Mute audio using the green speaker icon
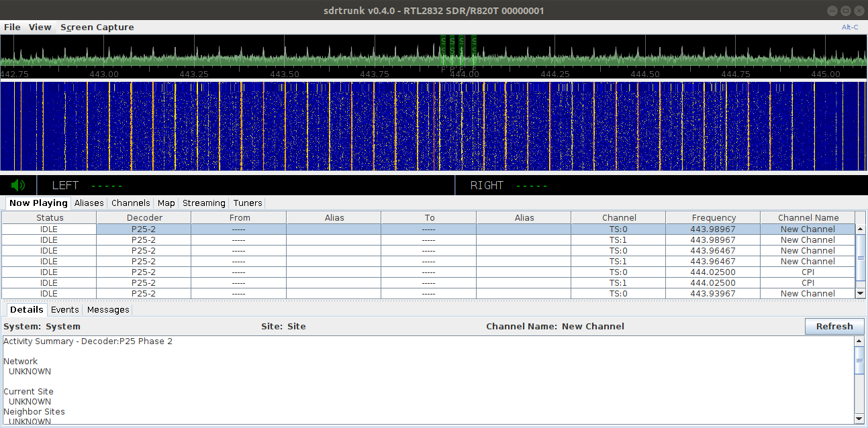This screenshot has height=428, width=868. click(x=18, y=185)
